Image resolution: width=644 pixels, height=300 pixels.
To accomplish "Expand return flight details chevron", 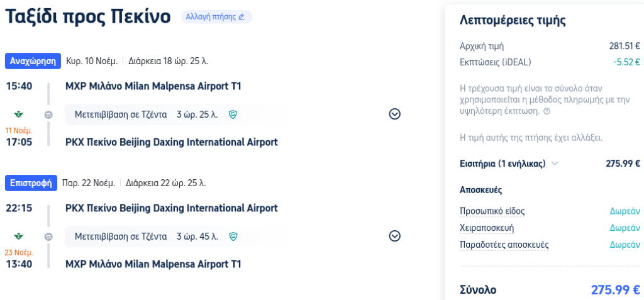I will click(x=395, y=236).
